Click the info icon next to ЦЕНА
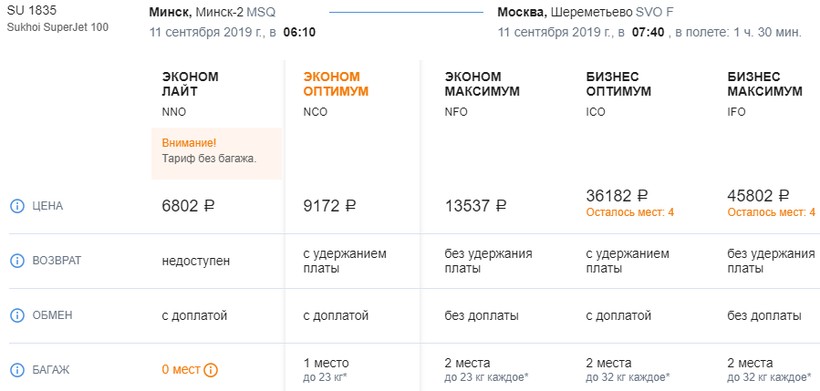Image resolution: width=820 pixels, height=391 pixels. (17, 206)
